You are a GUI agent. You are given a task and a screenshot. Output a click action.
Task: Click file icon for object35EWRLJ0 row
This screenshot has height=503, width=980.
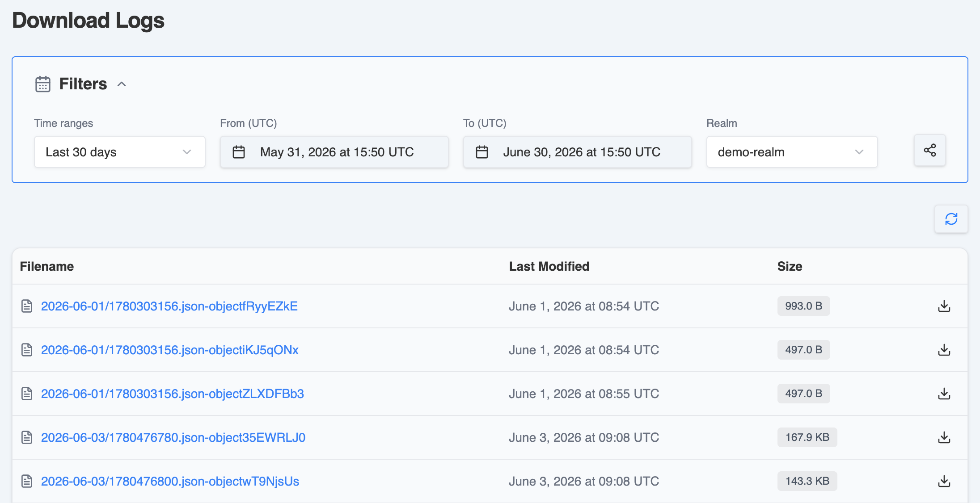coord(27,437)
